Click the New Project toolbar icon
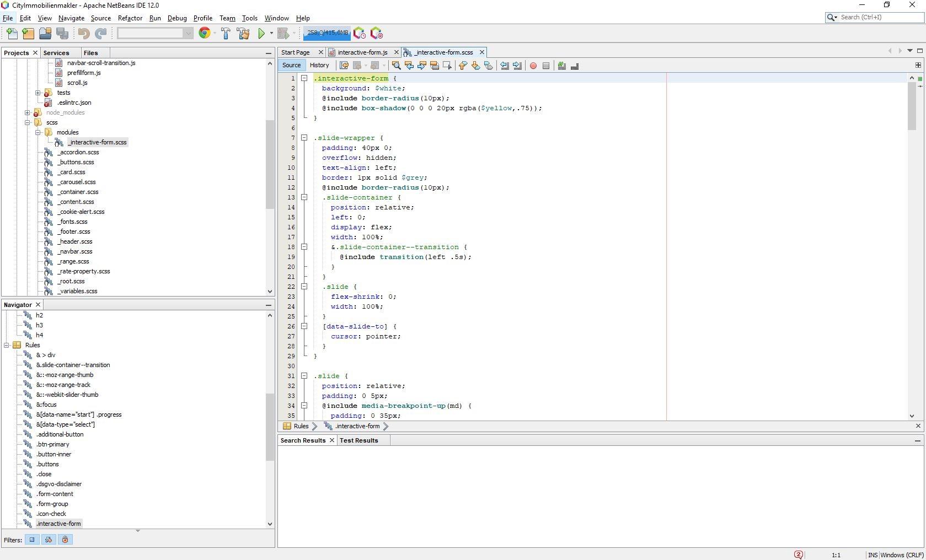This screenshot has height=560, width=926. 28,34
